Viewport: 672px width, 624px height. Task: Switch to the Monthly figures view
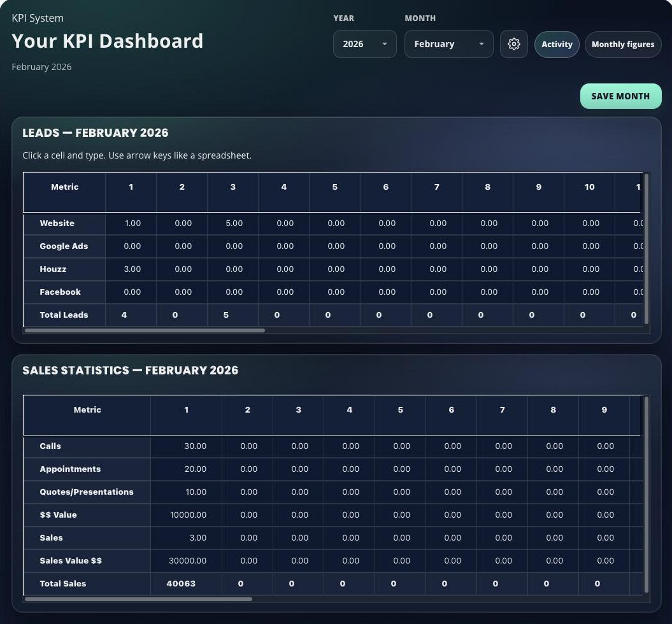tap(622, 45)
